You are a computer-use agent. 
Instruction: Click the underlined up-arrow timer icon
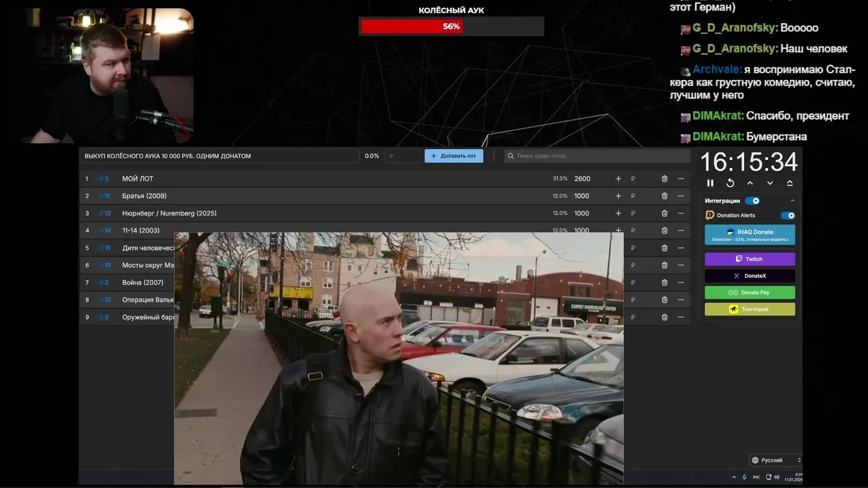[x=790, y=183]
